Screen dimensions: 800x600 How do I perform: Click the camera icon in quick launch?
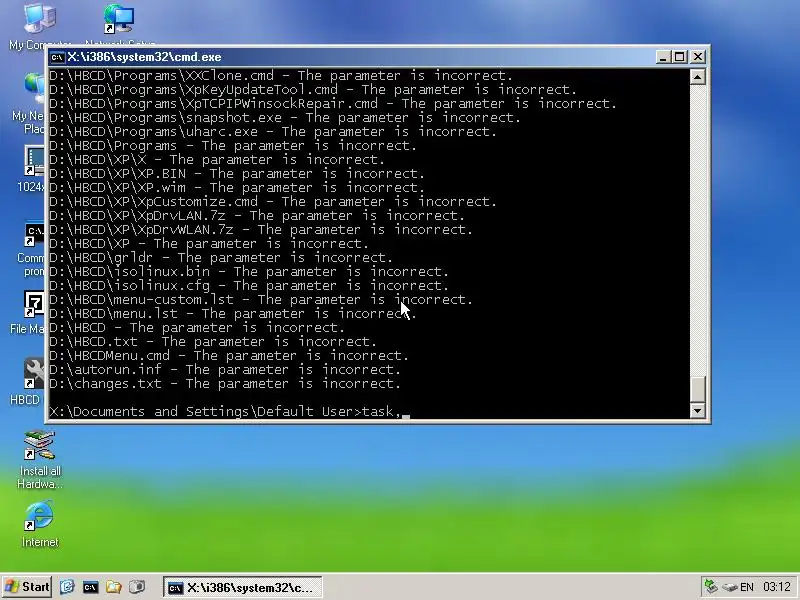pos(137,587)
